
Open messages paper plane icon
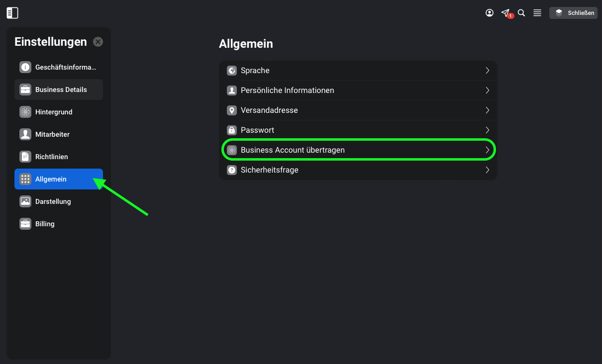pos(505,13)
